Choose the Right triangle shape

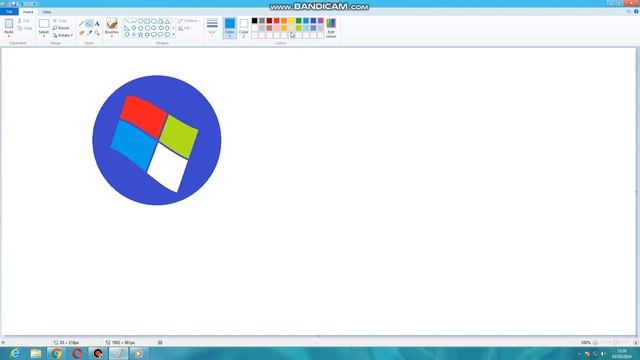click(127, 28)
